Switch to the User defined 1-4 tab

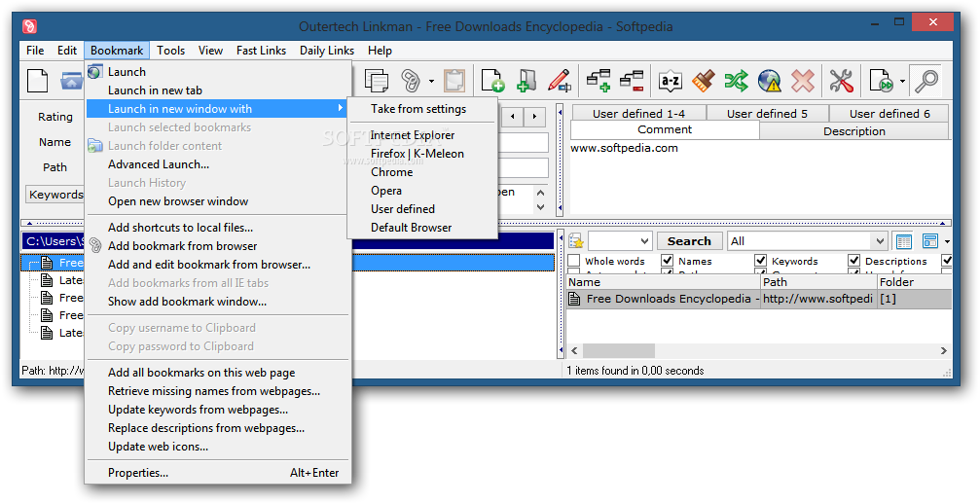click(638, 114)
